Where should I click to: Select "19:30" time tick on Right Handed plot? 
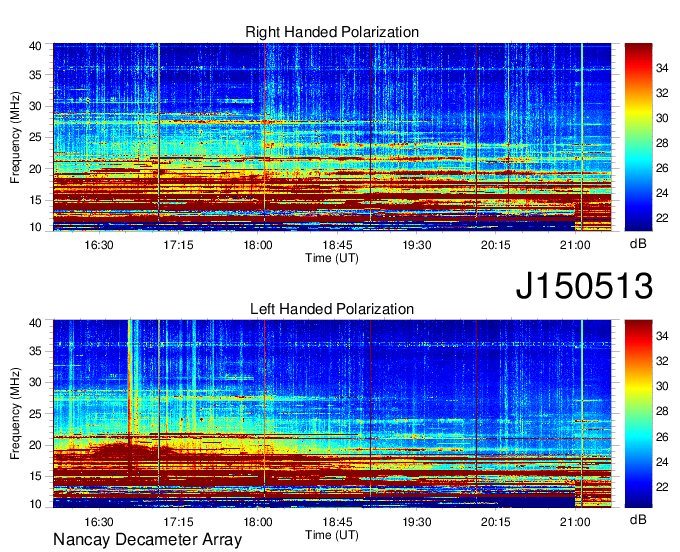point(417,245)
